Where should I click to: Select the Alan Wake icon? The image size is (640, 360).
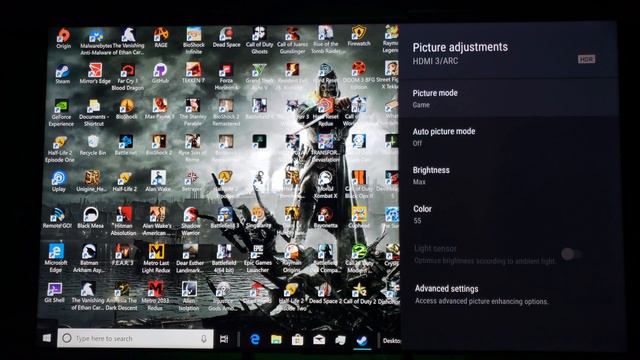tap(158, 181)
